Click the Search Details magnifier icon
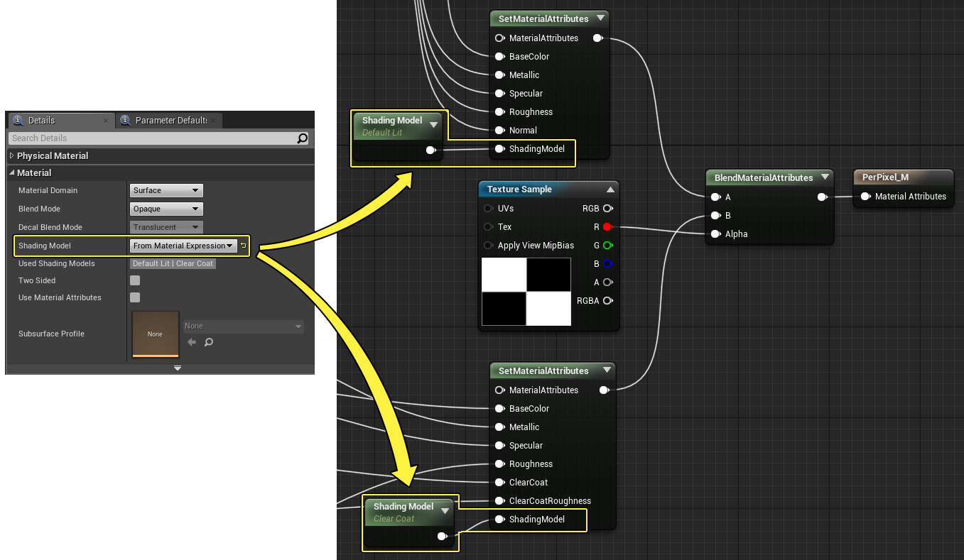964x560 pixels. click(303, 138)
